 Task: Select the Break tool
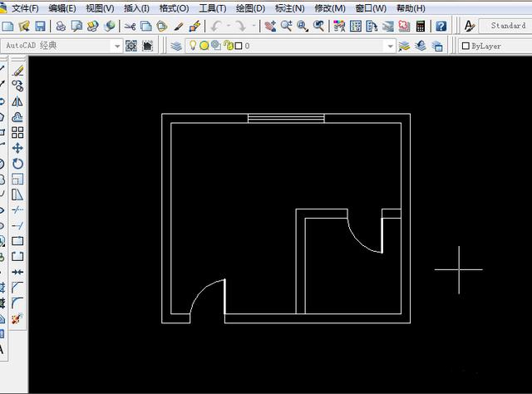coord(17,257)
